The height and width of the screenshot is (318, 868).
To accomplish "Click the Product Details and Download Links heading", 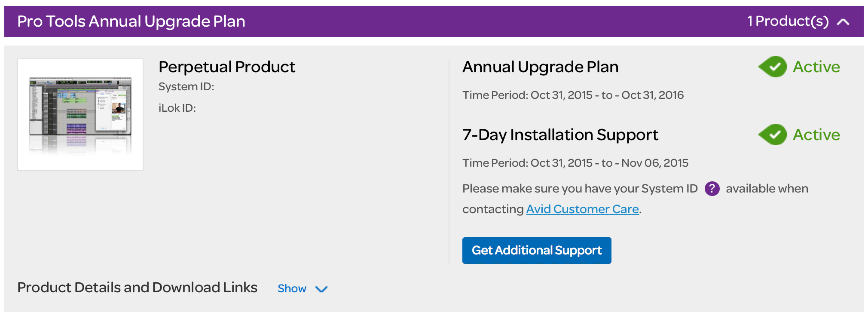I will (137, 287).
